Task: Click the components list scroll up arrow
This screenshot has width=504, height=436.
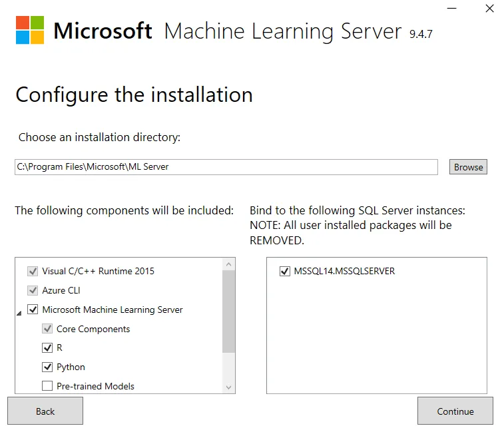Action: coord(229,264)
